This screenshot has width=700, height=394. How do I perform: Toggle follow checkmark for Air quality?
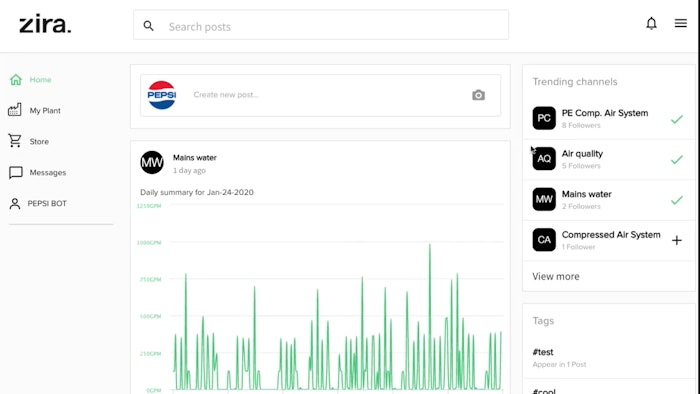tap(677, 159)
